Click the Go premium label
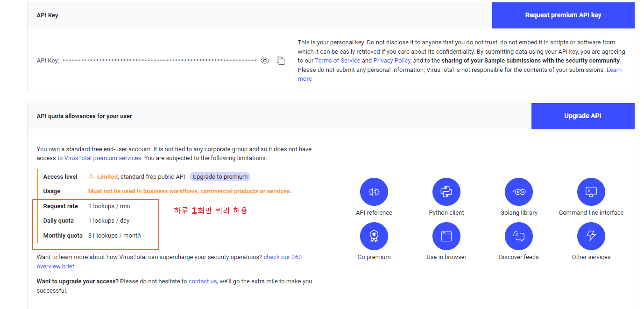 [x=374, y=257]
